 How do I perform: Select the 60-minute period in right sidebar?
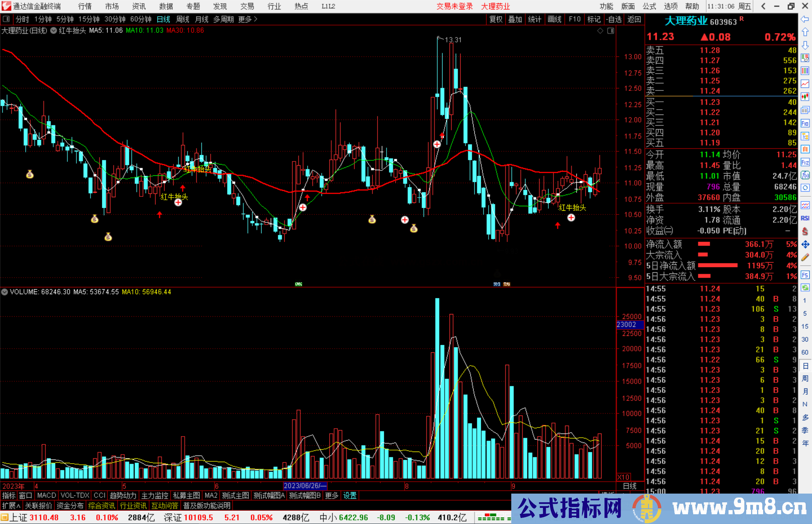tap(805, 352)
